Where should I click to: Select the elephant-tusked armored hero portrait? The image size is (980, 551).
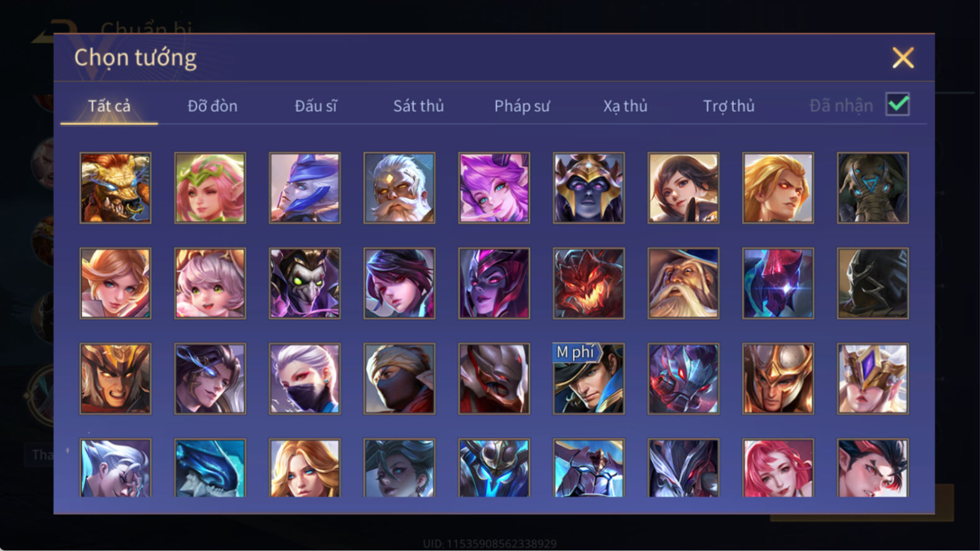pos(872,188)
